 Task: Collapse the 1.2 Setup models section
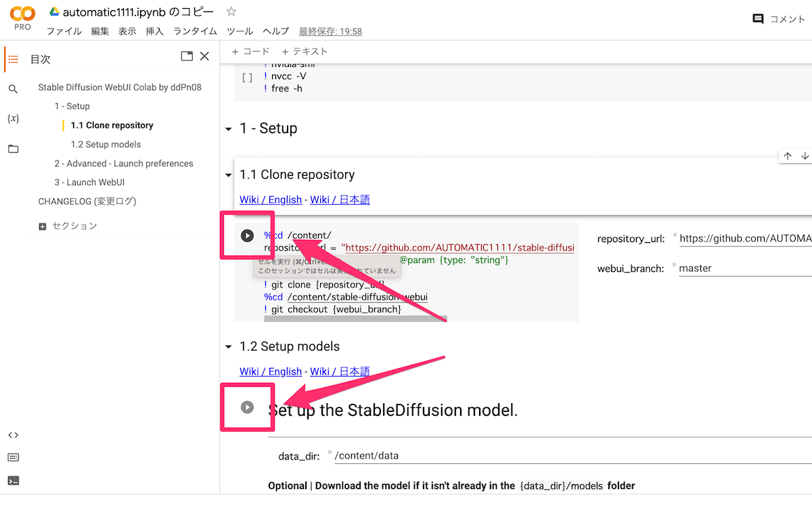(228, 347)
